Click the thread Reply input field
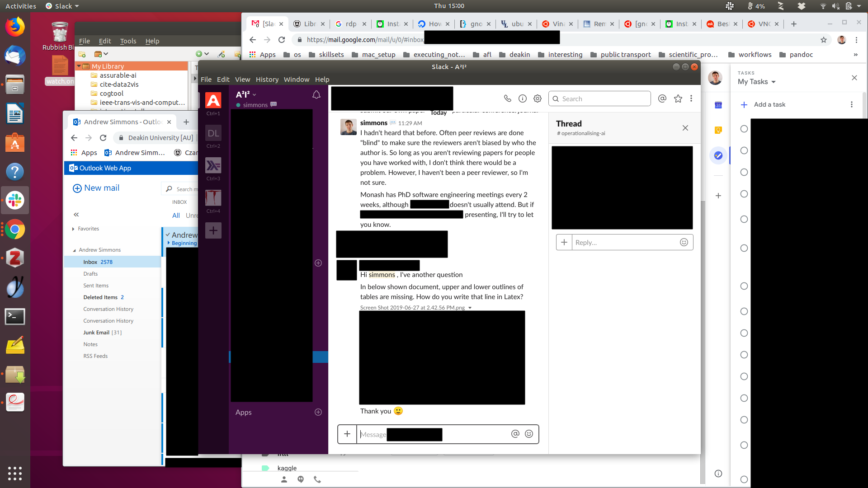Viewport: 868px width, 488px height. (x=624, y=242)
